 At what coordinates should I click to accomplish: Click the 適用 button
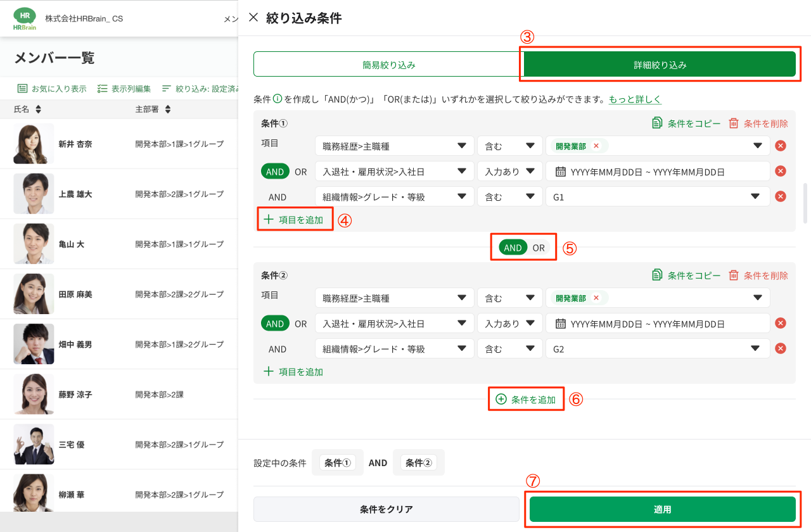(x=663, y=509)
